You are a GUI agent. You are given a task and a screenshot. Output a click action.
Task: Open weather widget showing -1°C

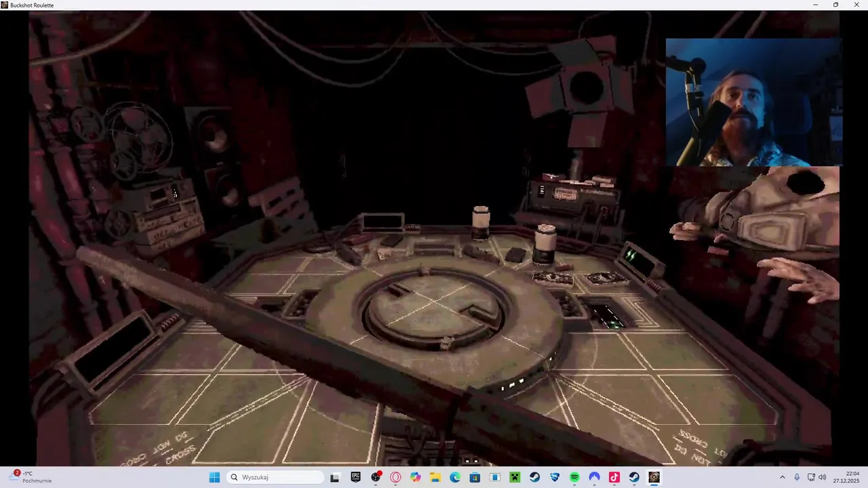[31, 476]
